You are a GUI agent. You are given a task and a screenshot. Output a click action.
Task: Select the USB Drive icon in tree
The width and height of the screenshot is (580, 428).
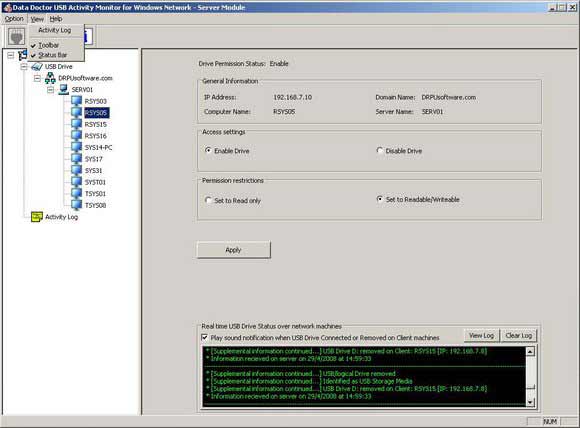point(37,67)
